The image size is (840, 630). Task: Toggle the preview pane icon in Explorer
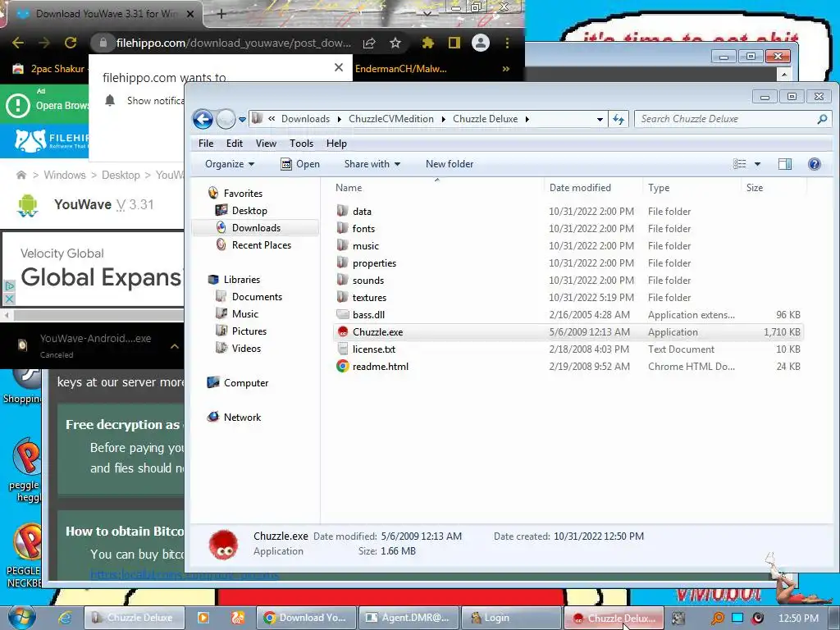[x=785, y=164]
